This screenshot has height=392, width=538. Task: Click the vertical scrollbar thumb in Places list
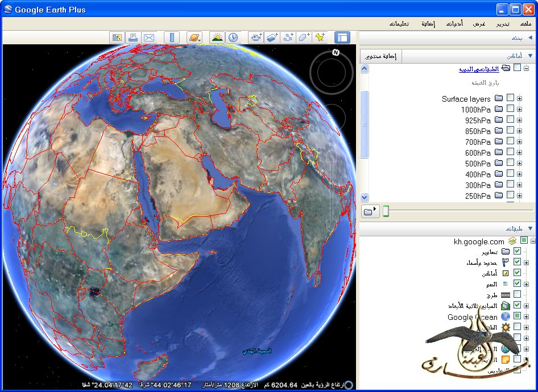pyautogui.click(x=364, y=124)
